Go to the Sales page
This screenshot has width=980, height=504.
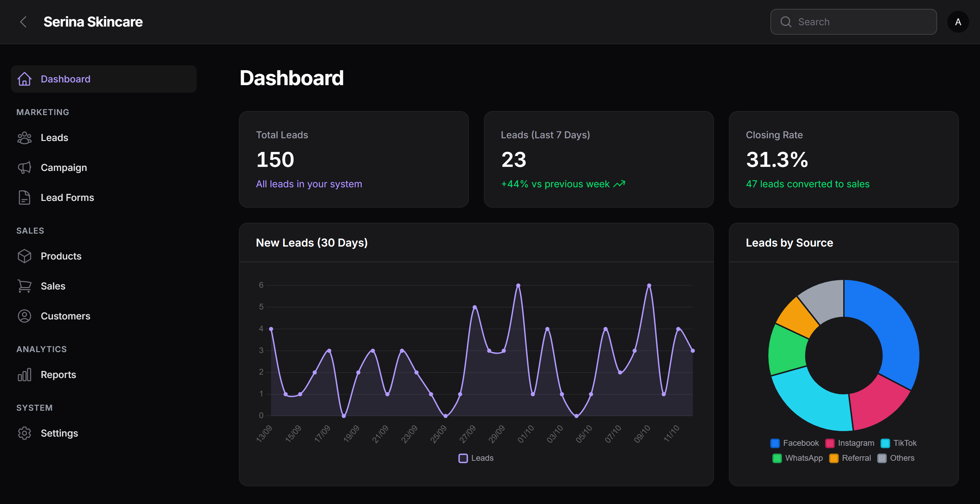[x=103, y=286]
